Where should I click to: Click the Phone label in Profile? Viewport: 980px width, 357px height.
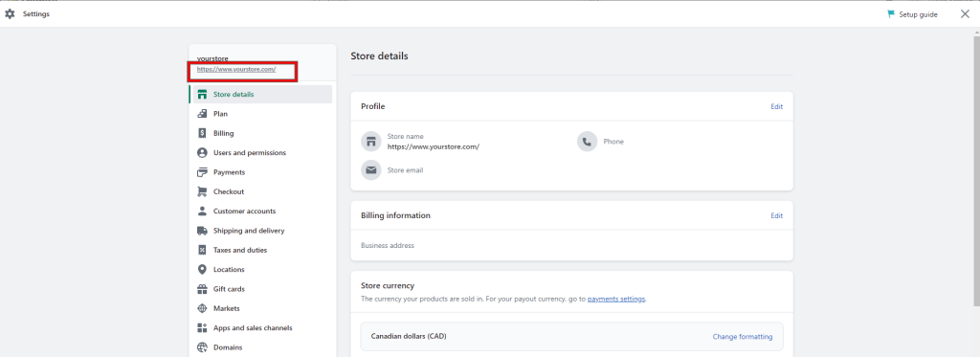[613, 142]
